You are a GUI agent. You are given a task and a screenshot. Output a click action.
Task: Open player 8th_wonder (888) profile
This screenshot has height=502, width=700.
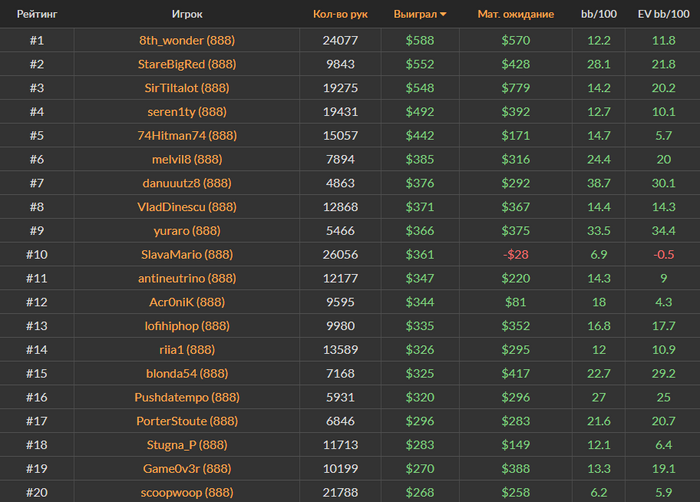tap(186, 40)
